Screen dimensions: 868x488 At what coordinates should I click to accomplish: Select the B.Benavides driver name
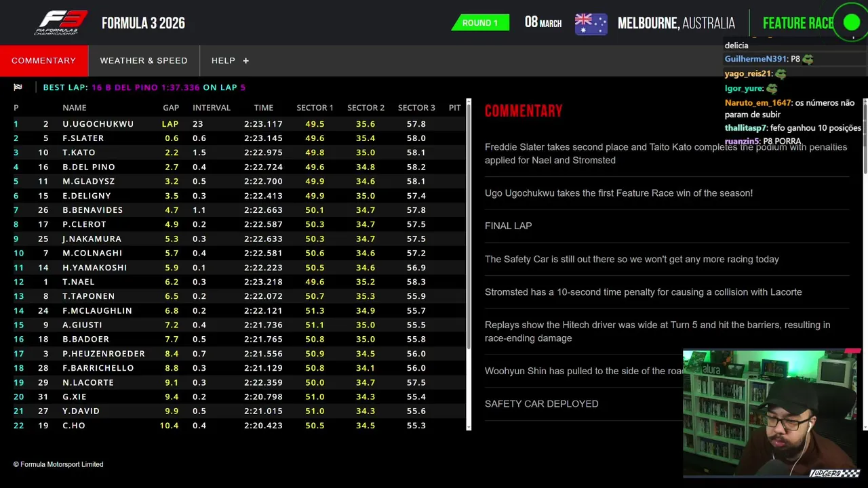tap(93, 210)
